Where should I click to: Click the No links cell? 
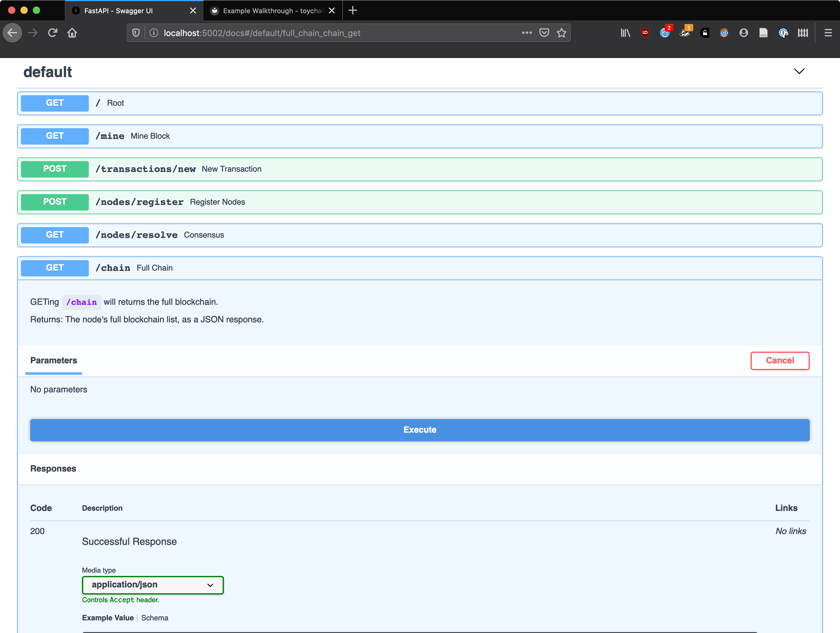791,531
